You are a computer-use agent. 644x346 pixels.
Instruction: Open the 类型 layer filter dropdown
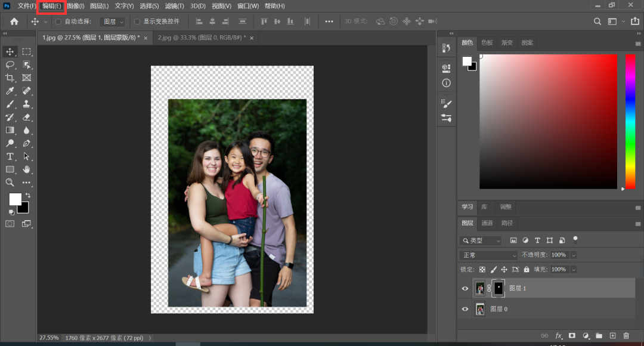click(x=481, y=240)
